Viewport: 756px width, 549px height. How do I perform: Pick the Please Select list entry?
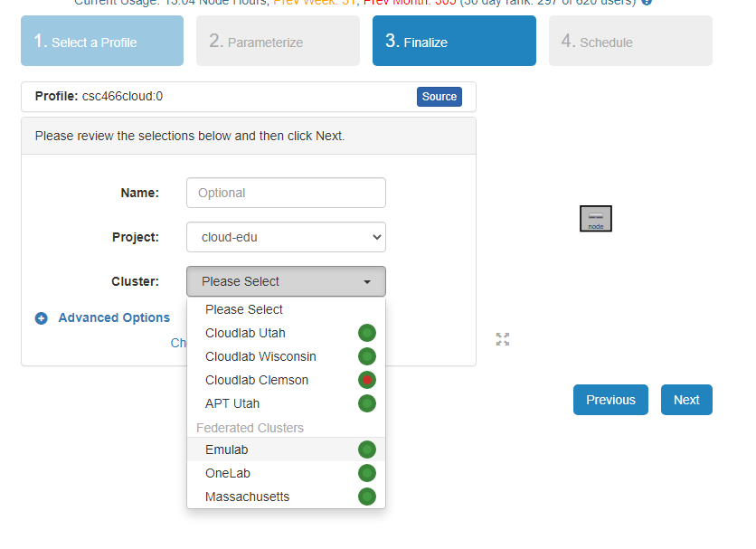pos(244,309)
